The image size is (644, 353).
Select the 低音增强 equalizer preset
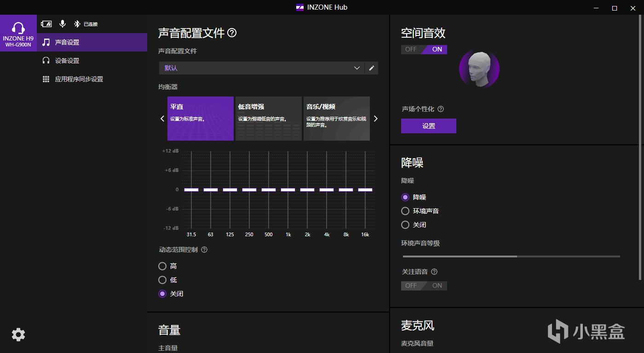(x=269, y=119)
